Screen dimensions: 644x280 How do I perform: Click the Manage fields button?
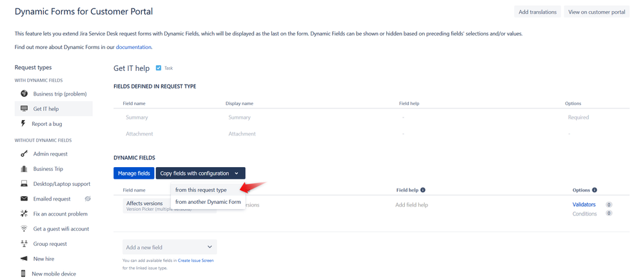tap(134, 173)
